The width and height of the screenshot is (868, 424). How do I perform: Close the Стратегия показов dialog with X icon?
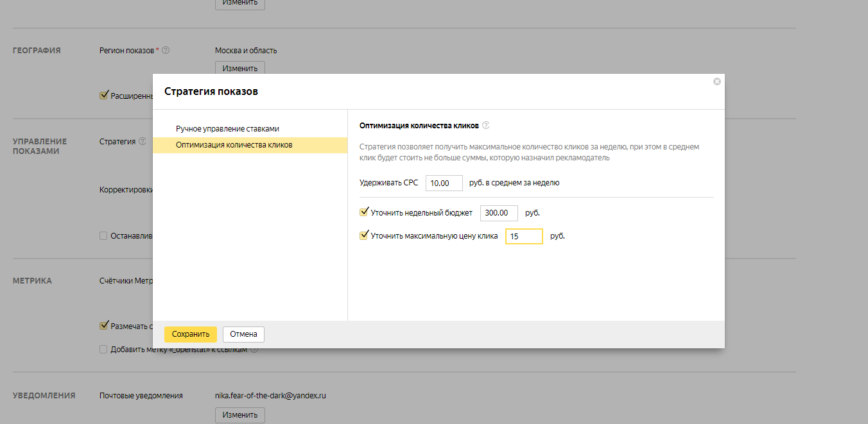tap(717, 81)
